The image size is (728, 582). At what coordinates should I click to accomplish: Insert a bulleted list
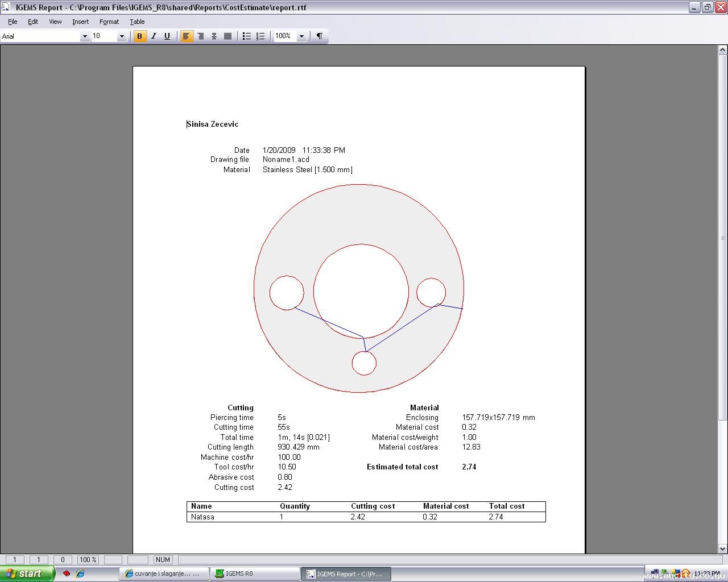246,36
